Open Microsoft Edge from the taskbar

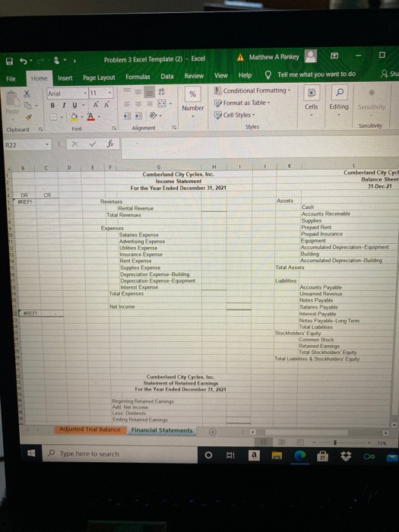click(299, 456)
